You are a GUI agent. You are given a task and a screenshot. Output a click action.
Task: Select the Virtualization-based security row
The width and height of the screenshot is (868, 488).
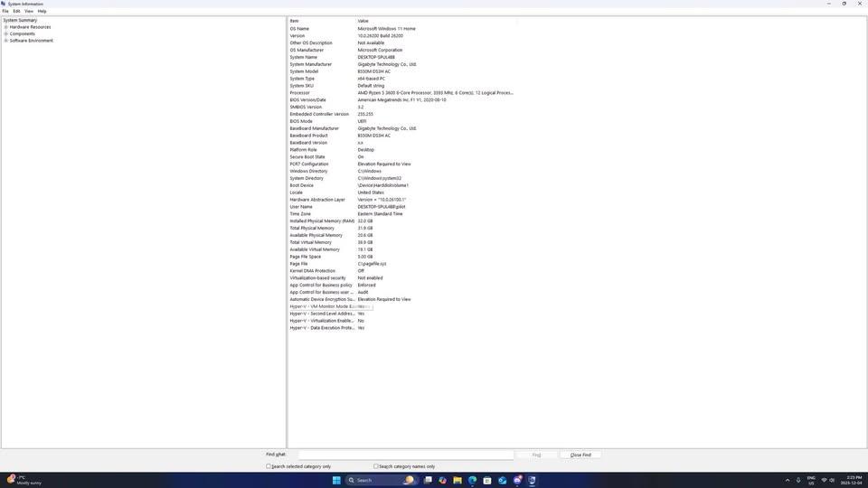pos(402,278)
